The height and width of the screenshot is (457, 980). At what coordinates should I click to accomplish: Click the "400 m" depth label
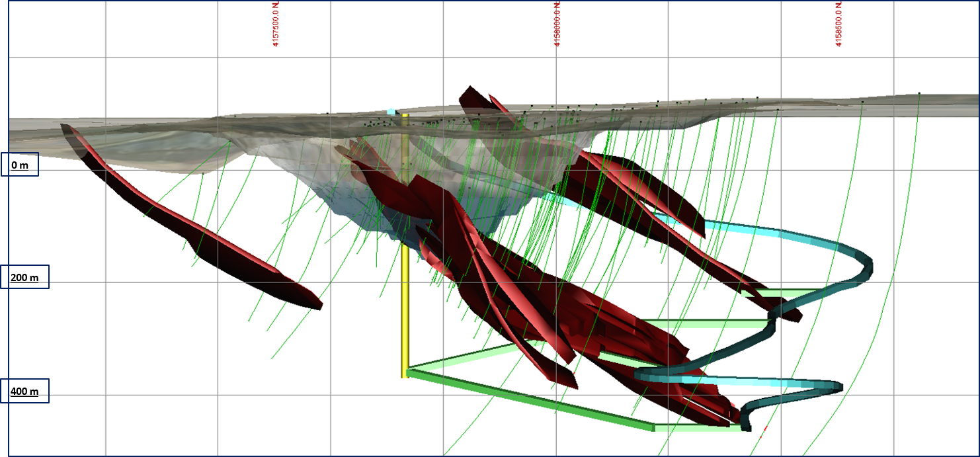click(24, 391)
